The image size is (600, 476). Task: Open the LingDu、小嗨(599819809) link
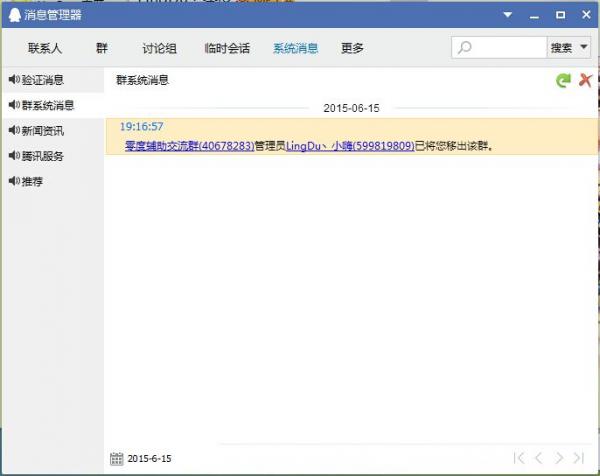coord(350,146)
